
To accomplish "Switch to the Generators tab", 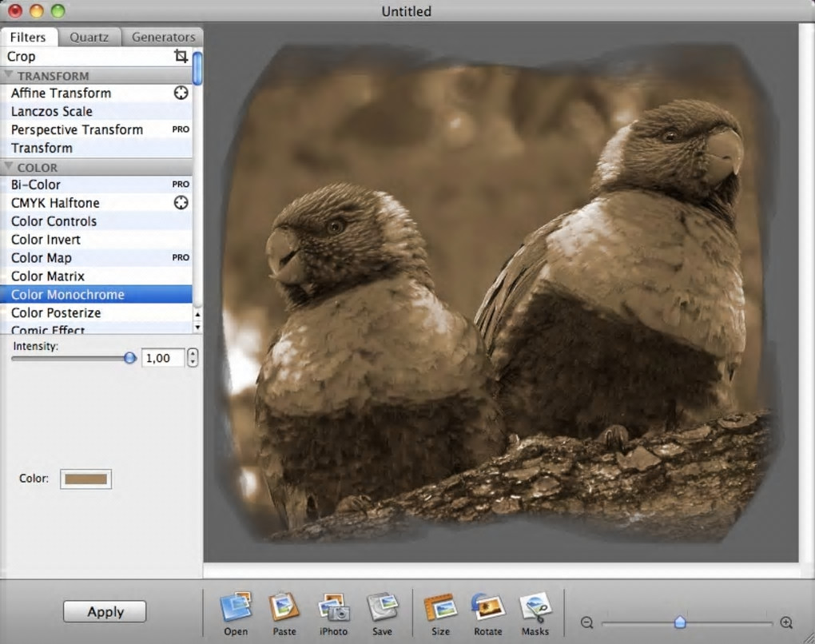I will click(x=163, y=37).
